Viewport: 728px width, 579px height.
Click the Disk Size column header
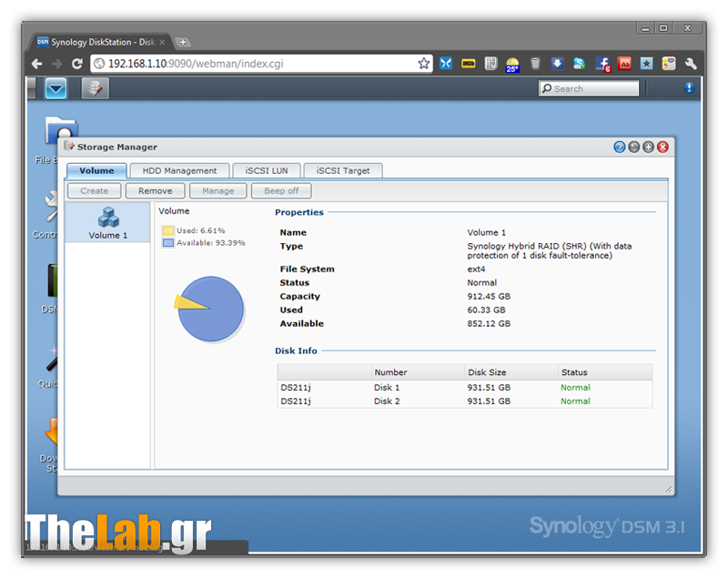tap(510, 372)
